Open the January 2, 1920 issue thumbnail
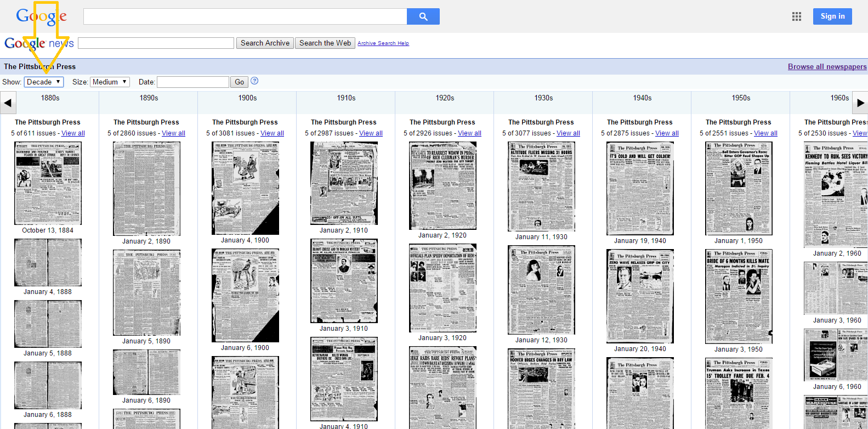This screenshot has width=868, height=429. click(x=442, y=185)
